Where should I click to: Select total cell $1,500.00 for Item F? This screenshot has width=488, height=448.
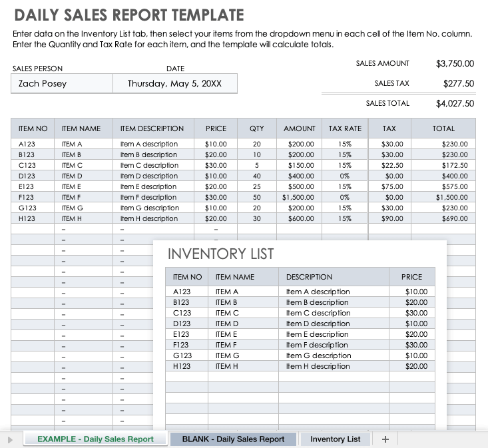pos(451,197)
